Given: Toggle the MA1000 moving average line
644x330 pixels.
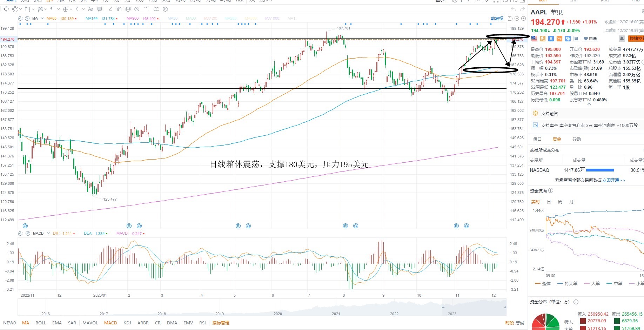Looking at the screenshot, I should [273, 19].
